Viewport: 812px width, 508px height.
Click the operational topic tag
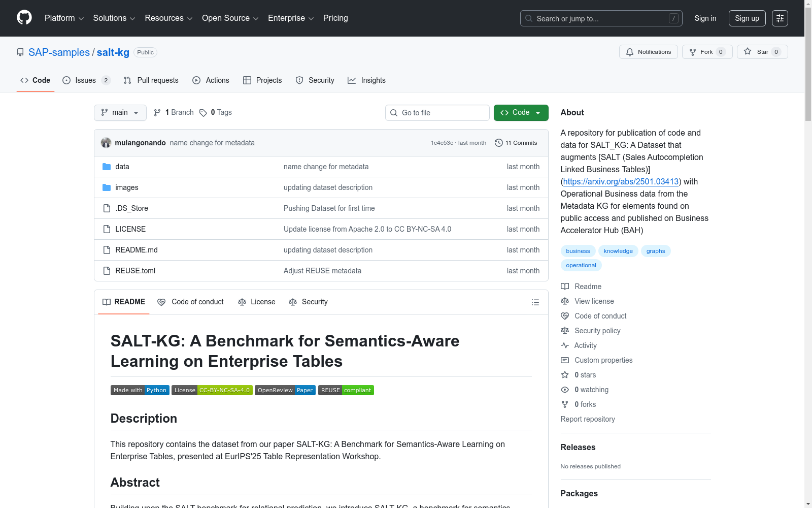tap(581, 265)
